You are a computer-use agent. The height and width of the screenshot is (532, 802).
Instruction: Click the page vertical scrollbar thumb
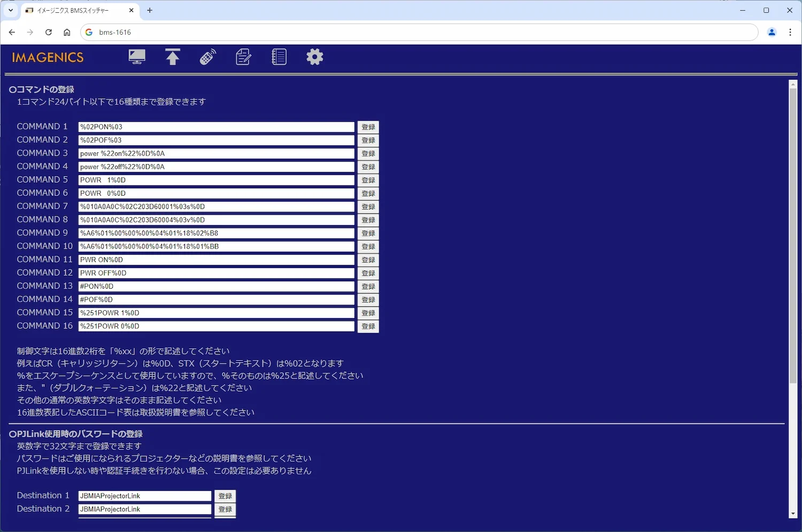[x=793, y=235]
